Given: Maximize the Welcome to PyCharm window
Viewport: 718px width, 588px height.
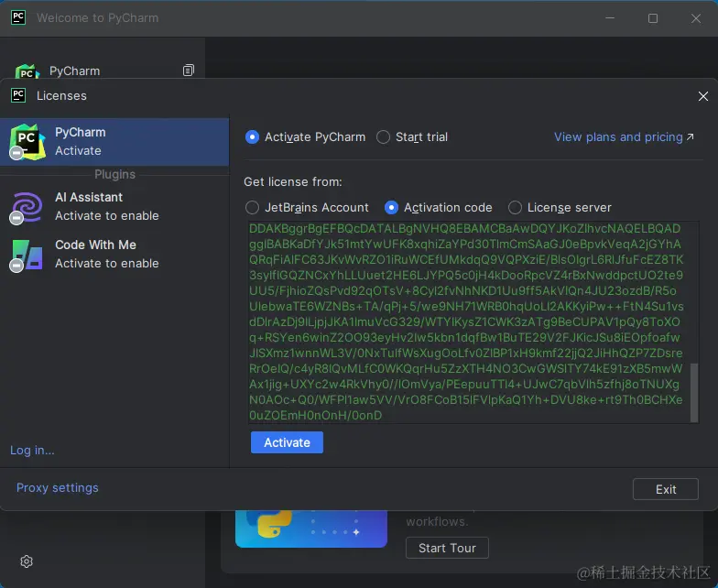Looking at the screenshot, I should tap(653, 18).
